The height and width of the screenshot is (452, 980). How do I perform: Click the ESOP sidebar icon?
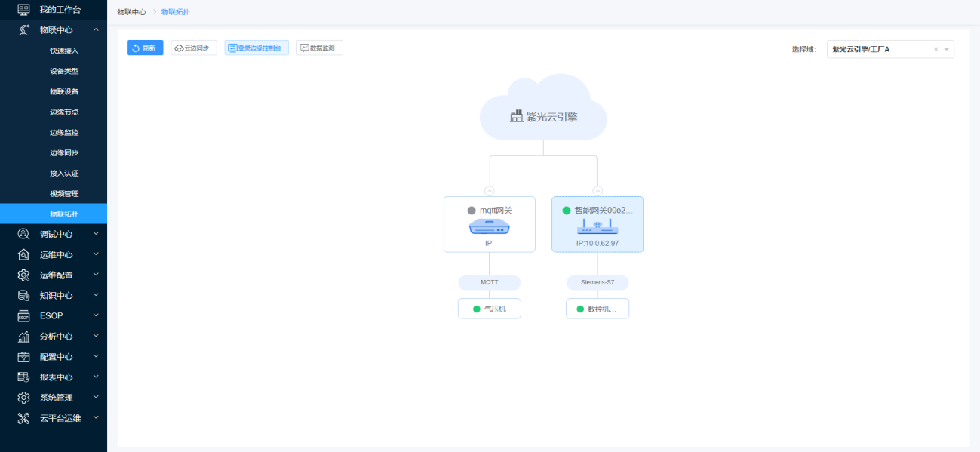23,315
